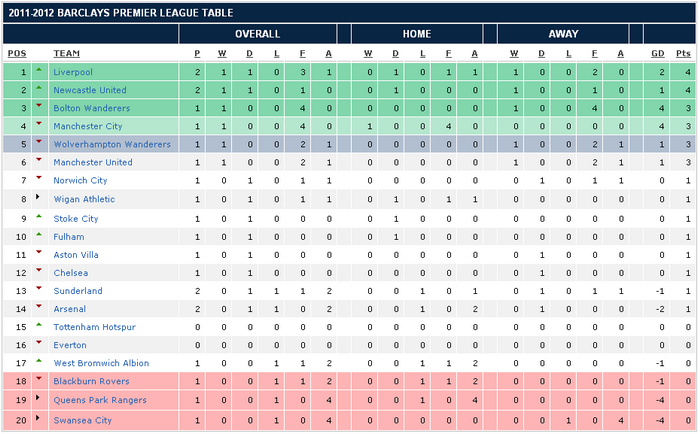Sort table by the POS column header
This screenshot has height=434, width=700.
click(16, 53)
